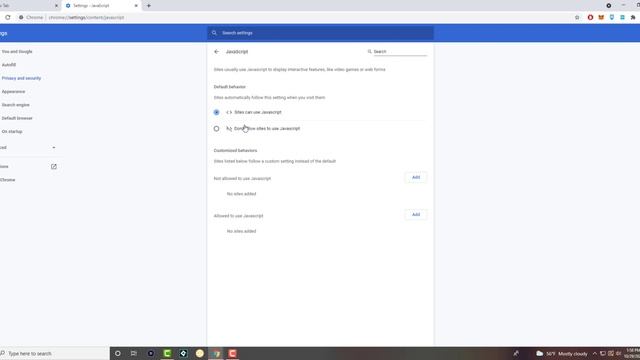Screen dimensions: 640x360
Task: Open the red circular extension icon
Action: [590, 18]
